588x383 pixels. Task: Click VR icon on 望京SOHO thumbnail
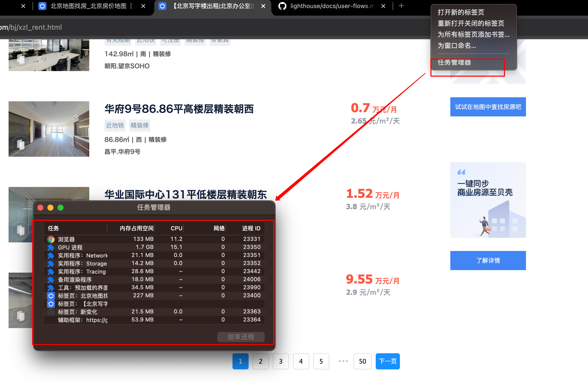click(21, 59)
